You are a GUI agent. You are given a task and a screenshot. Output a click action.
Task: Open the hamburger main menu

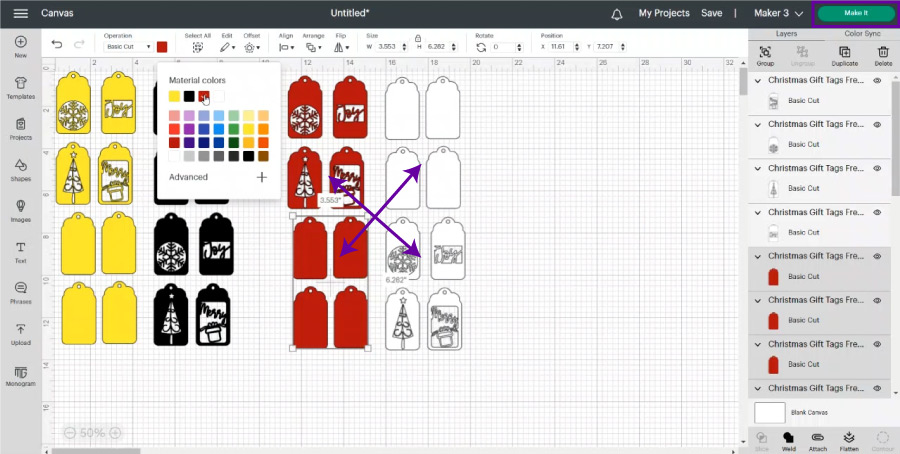pyautogui.click(x=20, y=14)
